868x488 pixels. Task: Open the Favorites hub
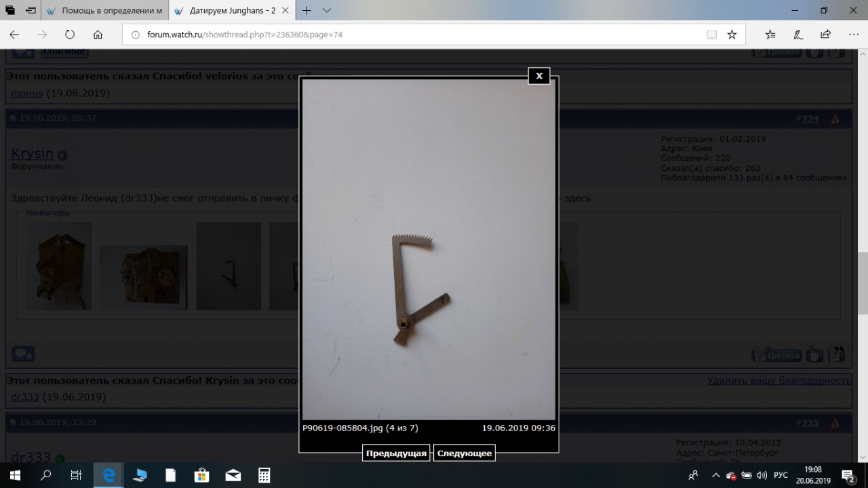pos(770,35)
